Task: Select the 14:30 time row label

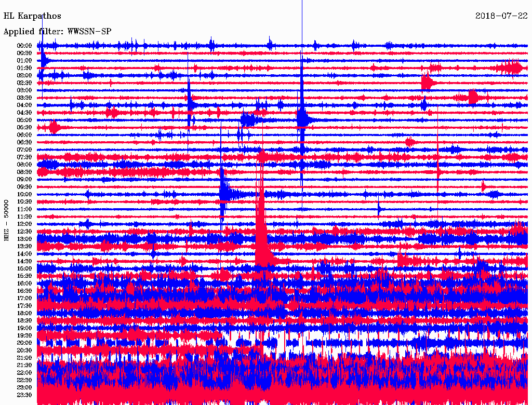Action: click(24, 261)
